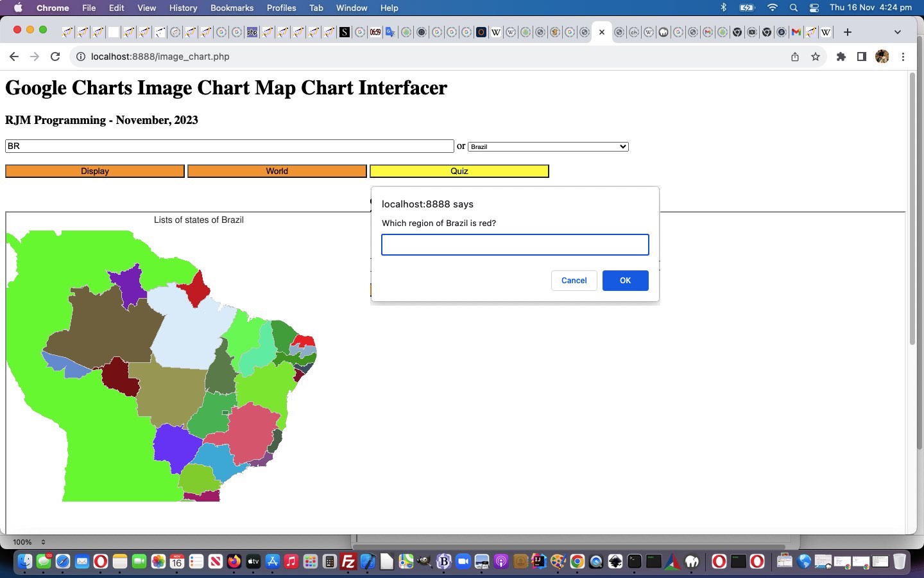Open the View menu

click(146, 8)
